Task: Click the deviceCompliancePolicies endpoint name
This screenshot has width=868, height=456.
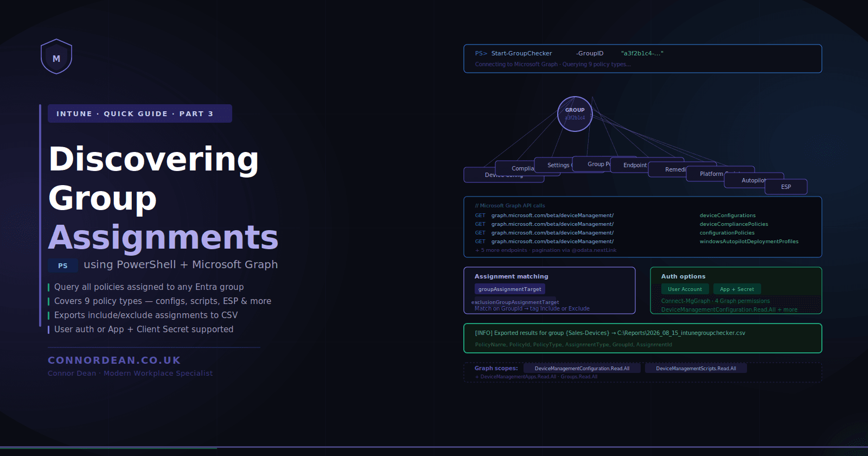Action: (734, 224)
